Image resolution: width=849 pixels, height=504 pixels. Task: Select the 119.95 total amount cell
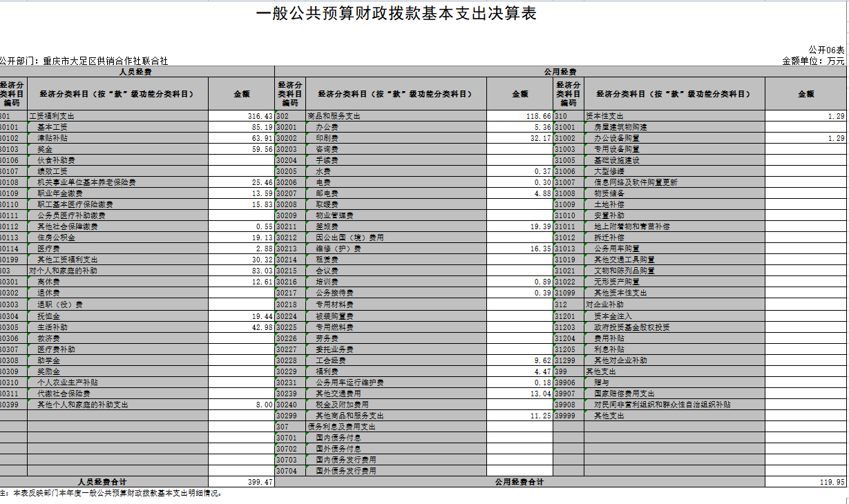click(x=805, y=482)
